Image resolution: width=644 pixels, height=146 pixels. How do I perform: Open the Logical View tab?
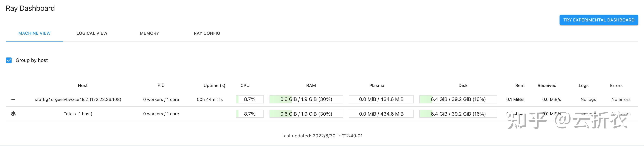coord(92,33)
